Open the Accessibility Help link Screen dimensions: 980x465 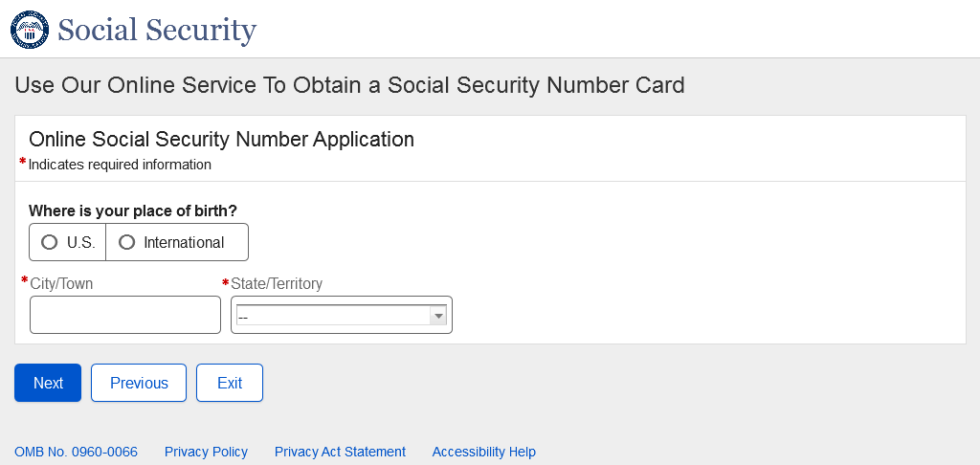click(x=483, y=452)
